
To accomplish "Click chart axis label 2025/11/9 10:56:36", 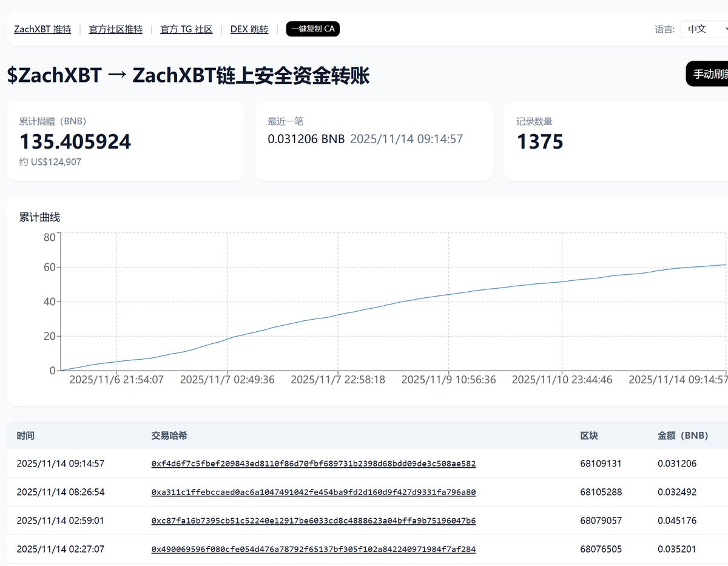I will [449, 380].
